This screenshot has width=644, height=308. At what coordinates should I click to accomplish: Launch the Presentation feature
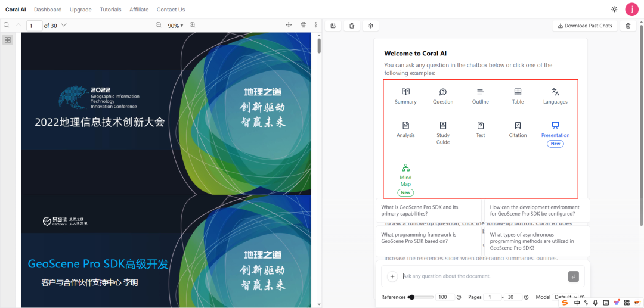click(x=555, y=133)
